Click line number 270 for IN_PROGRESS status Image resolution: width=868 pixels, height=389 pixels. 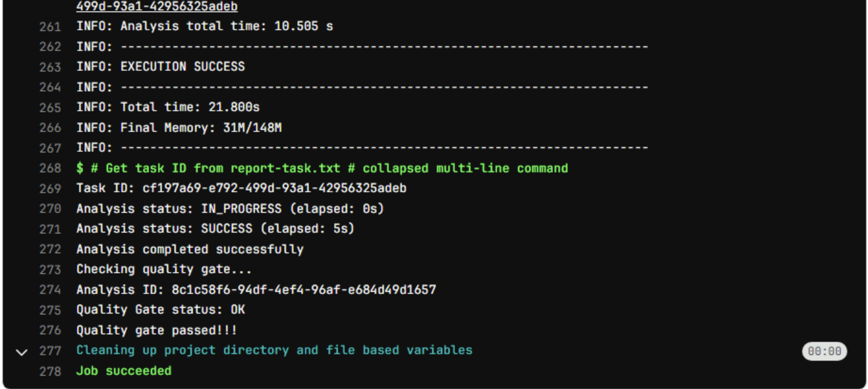point(50,209)
